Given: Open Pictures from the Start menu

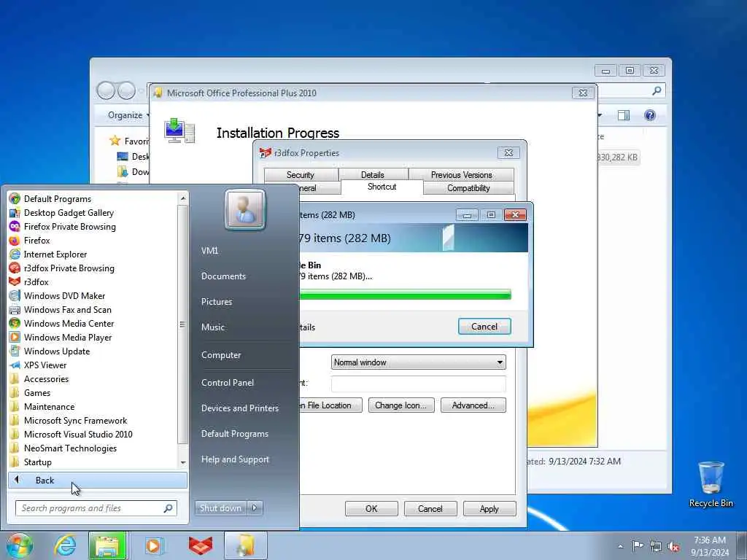Looking at the screenshot, I should 217,302.
